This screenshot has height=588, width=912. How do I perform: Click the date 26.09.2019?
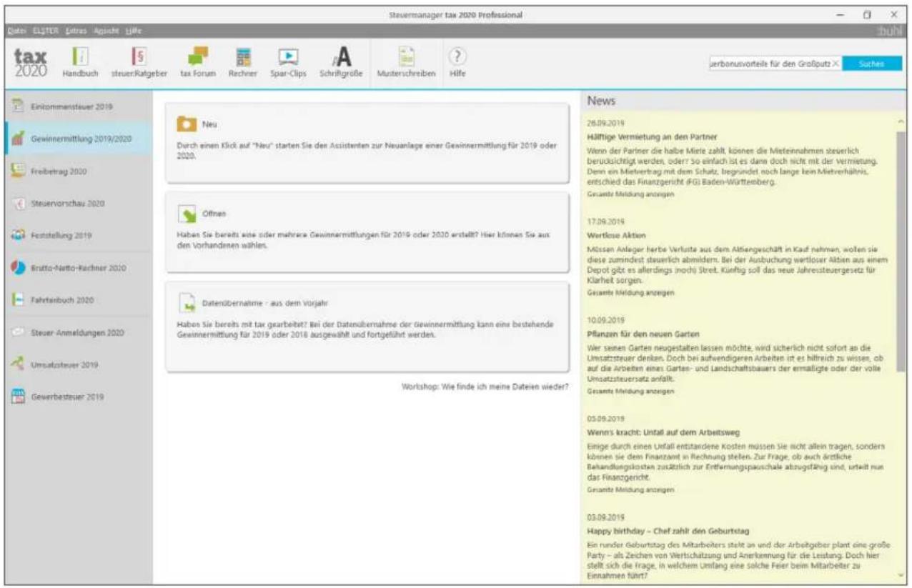[x=605, y=123]
